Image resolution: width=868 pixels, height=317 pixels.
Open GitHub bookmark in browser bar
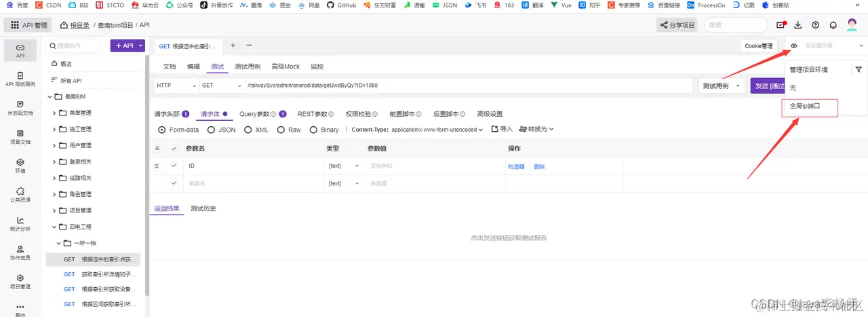coord(341,5)
